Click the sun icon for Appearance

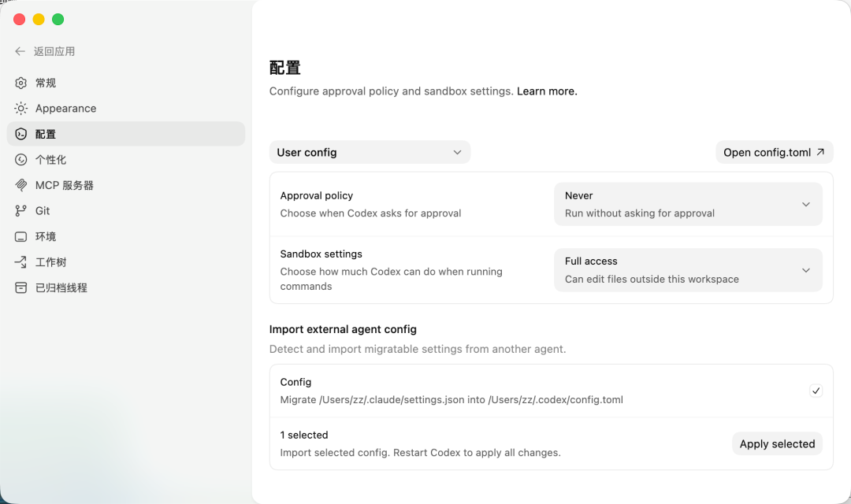click(21, 109)
